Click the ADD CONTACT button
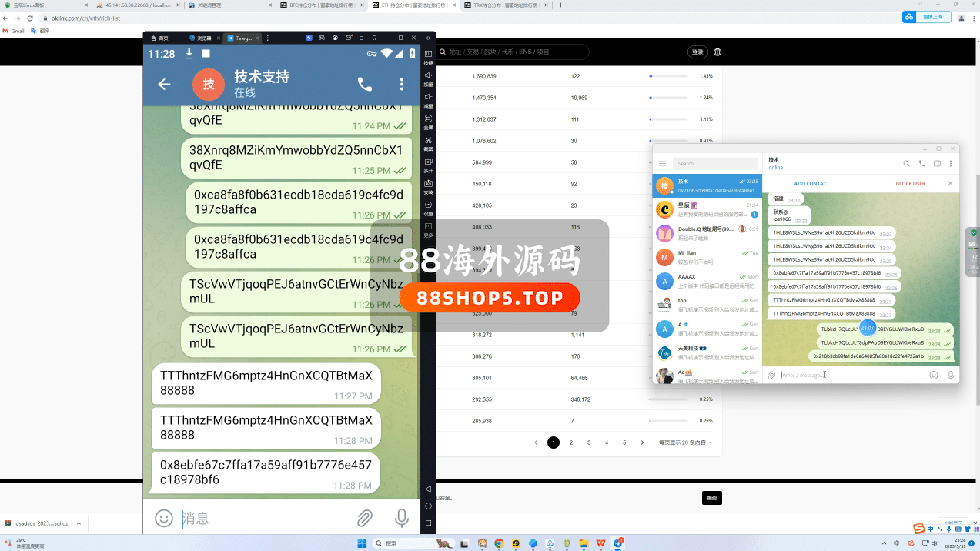Viewport: 980px width, 551px height. click(x=811, y=184)
